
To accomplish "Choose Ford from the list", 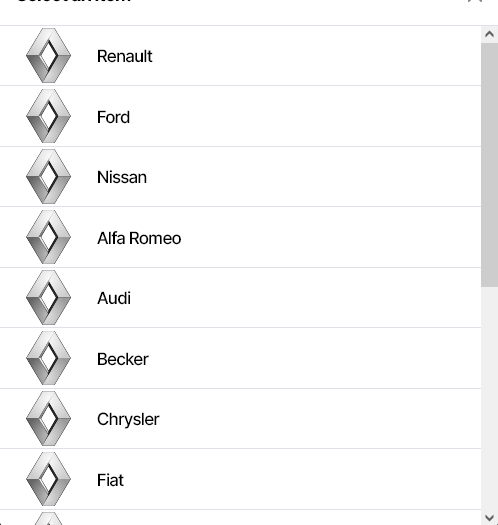I will [x=240, y=116].
